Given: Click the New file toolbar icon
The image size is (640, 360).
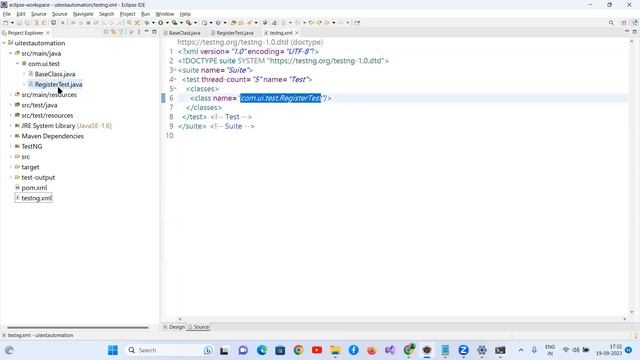Looking at the screenshot, I should tap(6, 23).
